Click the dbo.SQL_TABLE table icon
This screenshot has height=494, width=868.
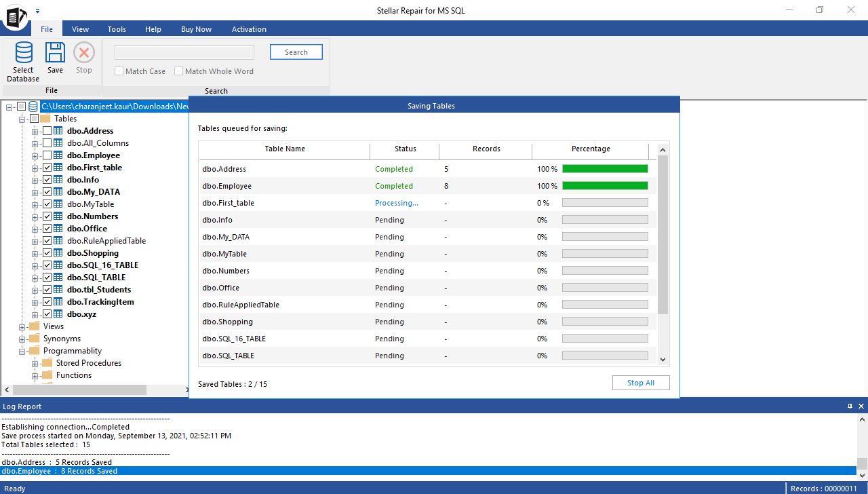[58, 278]
